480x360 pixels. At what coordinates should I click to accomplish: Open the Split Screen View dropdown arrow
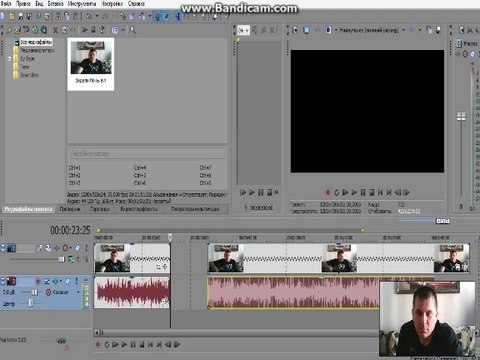coord(336,30)
